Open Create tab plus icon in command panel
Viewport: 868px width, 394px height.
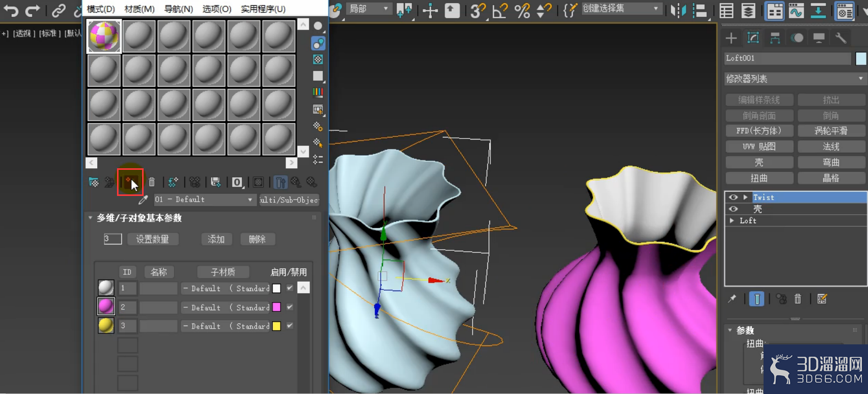coord(731,38)
